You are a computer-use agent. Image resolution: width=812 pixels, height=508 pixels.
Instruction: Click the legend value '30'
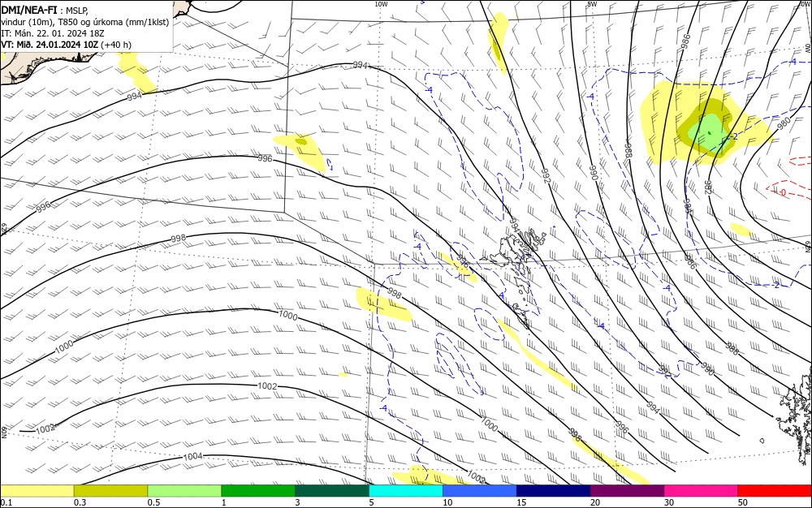(669, 502)
